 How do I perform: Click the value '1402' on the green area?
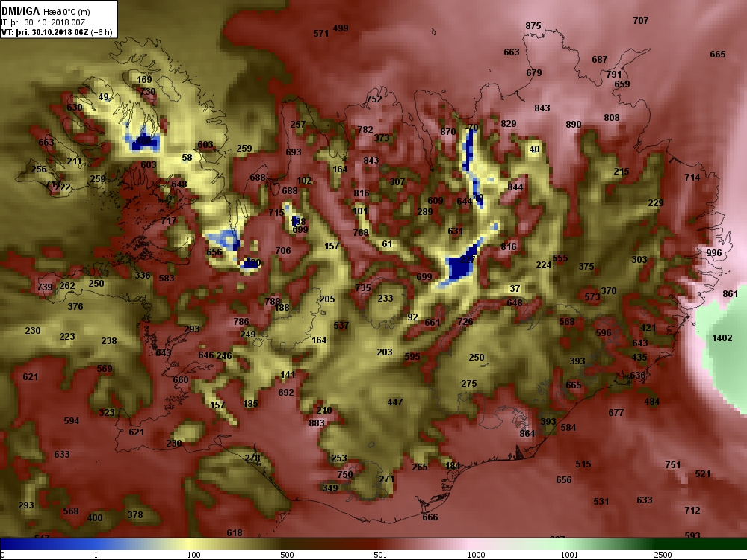pyautogui.click(x=722, y=338)
